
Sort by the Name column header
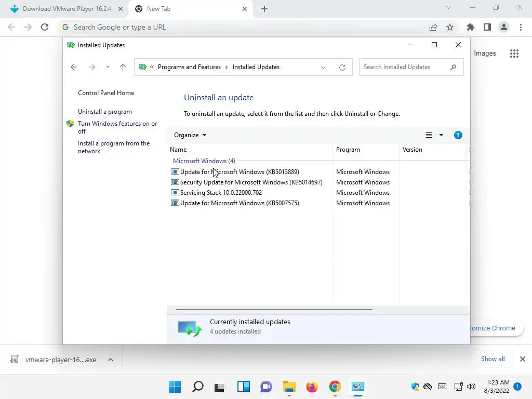pos(250,150)
